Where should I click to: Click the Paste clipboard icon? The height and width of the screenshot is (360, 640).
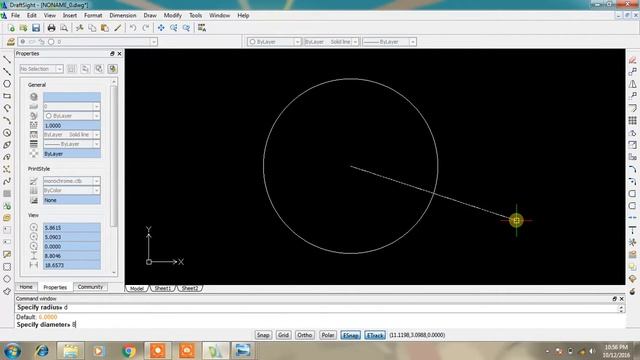point(105,28)
